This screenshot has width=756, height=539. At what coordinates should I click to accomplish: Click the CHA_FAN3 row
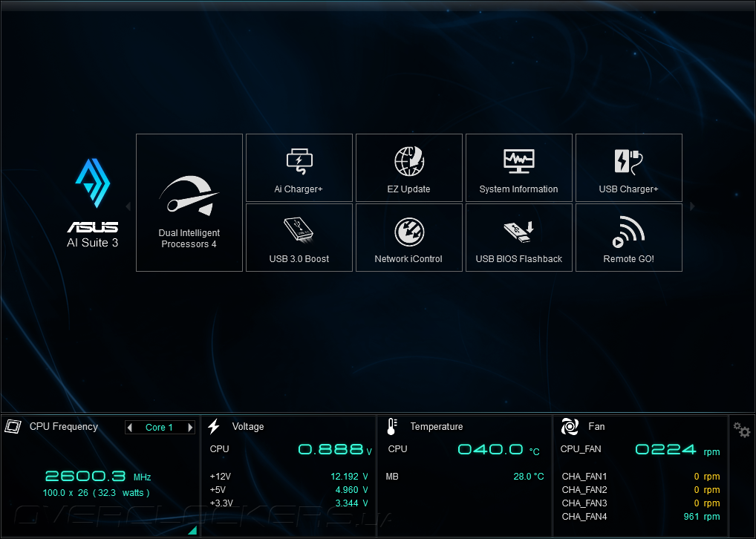[x=641, y=503]
